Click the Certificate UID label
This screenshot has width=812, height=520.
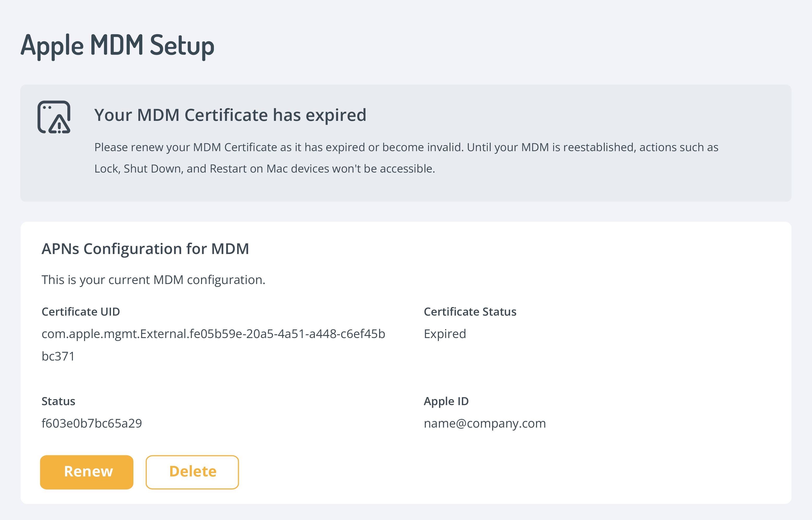coord(80,312)
